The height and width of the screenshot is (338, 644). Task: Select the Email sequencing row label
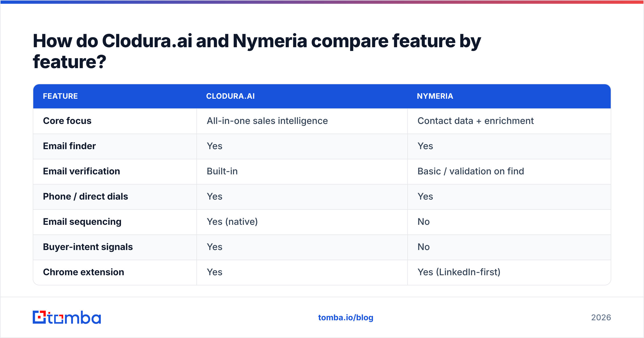(x=82, y=222)
